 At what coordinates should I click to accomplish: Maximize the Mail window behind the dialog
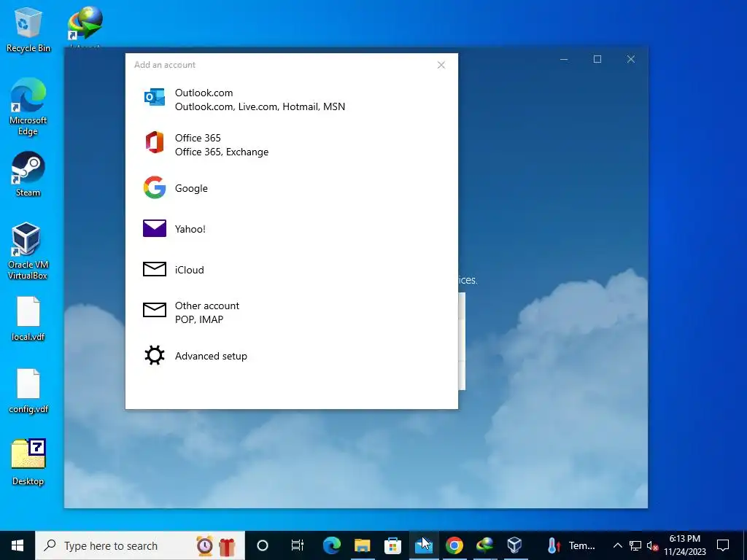(597, 59)
